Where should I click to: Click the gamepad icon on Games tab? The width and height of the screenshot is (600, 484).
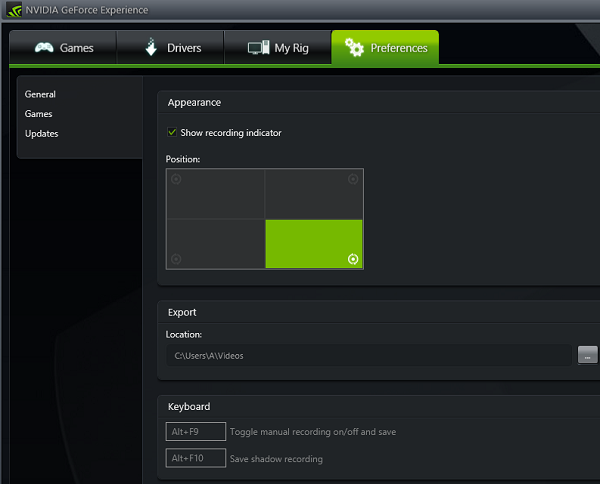tap(43, 48)
